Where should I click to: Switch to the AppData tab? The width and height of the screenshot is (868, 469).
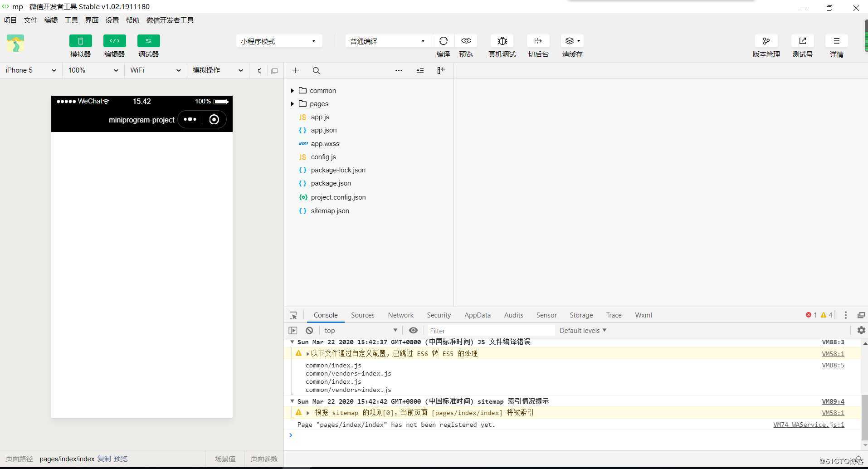tap(478, 315)
